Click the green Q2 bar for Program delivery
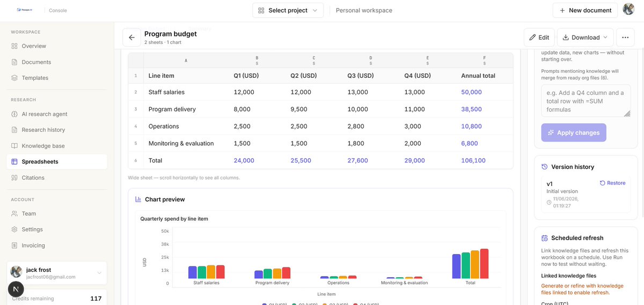Image resolution: width=644 pixels, height=305 pixels. (268, 273)
